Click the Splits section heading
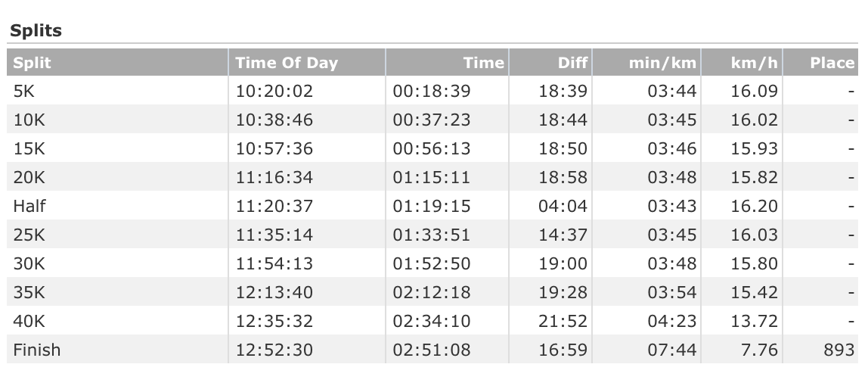Image resolution: width=868 pixels, height=386 pixels. click(36, 31)
